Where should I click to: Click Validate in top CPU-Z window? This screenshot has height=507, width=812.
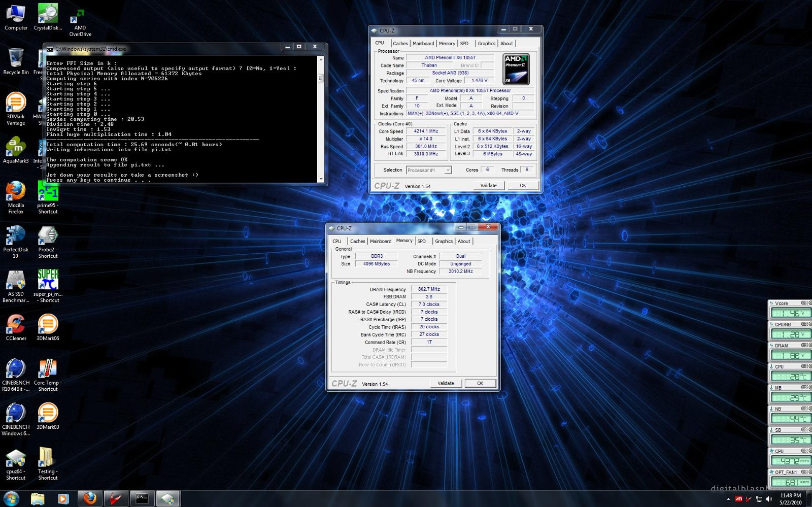(x=489, y=186)
